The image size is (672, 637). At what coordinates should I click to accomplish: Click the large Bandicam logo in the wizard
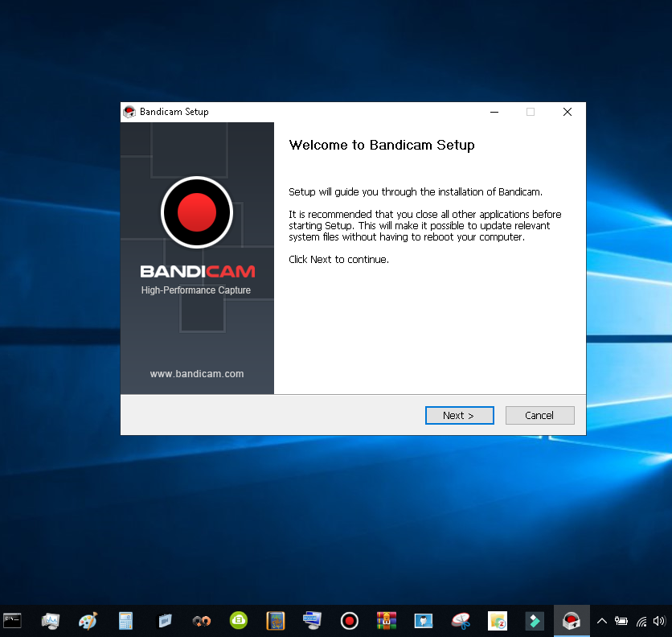tap(197, 212)
